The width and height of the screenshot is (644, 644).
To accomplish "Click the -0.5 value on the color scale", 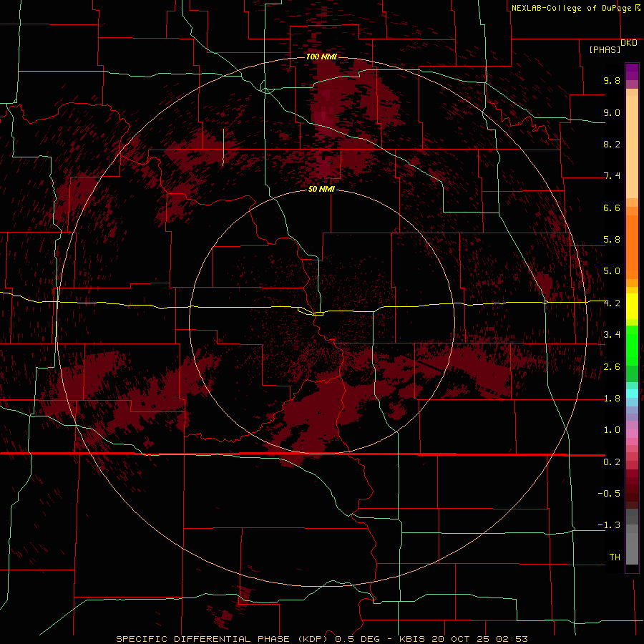I will pyautogui.click(x=609, y=494).
